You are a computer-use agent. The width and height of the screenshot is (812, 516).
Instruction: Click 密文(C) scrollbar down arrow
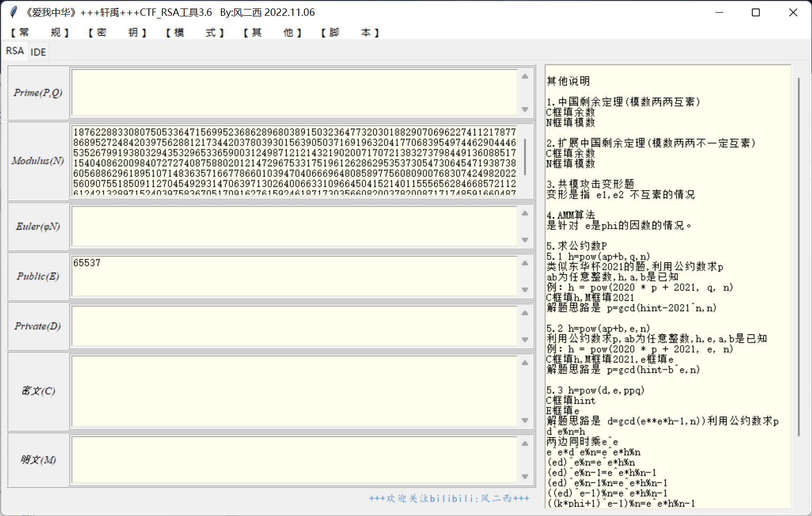point(525,421)
